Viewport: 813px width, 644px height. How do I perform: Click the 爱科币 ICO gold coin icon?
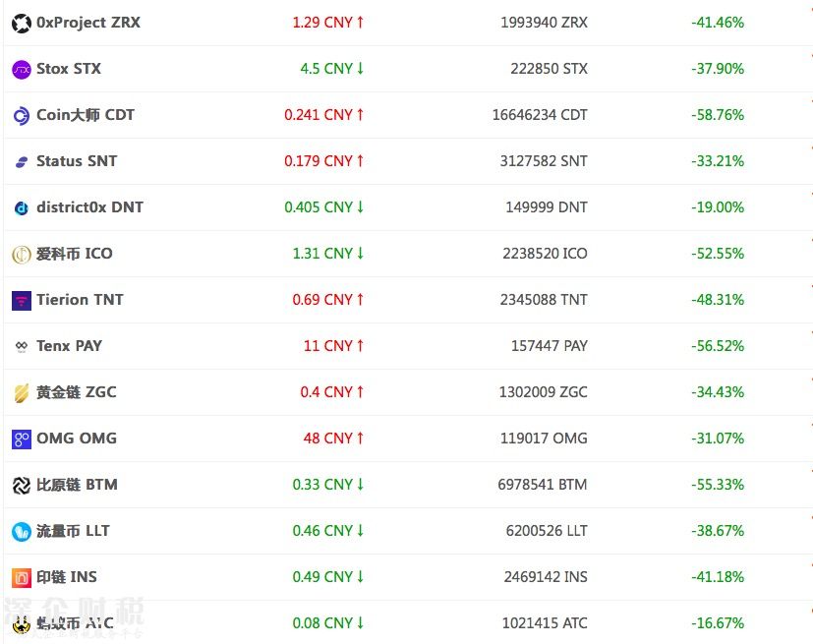[22, 254]
